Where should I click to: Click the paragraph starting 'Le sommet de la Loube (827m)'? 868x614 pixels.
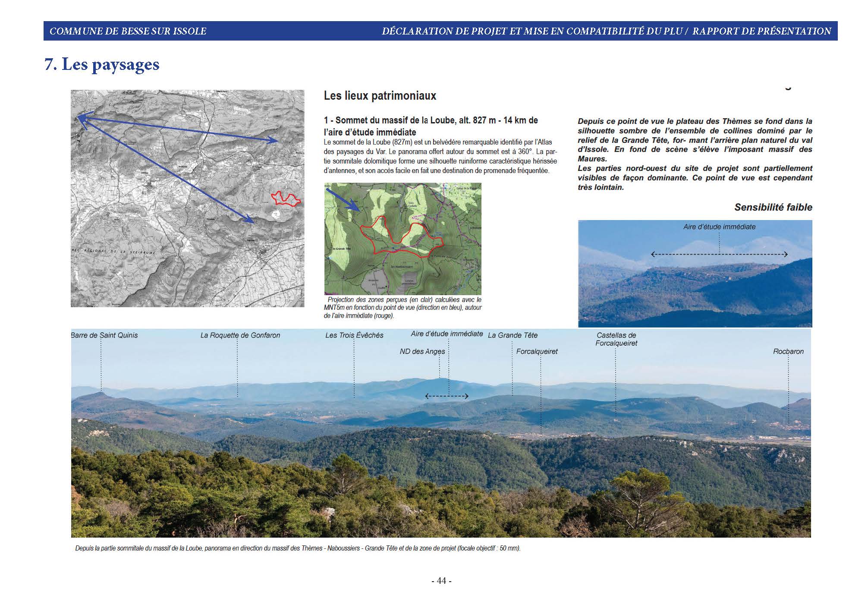point(440,156)
